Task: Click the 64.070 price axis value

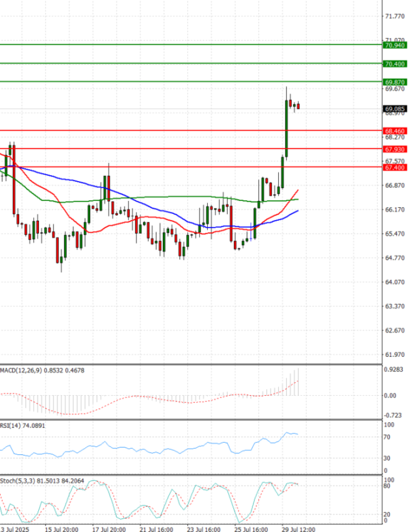Action: tap(395, 282)
